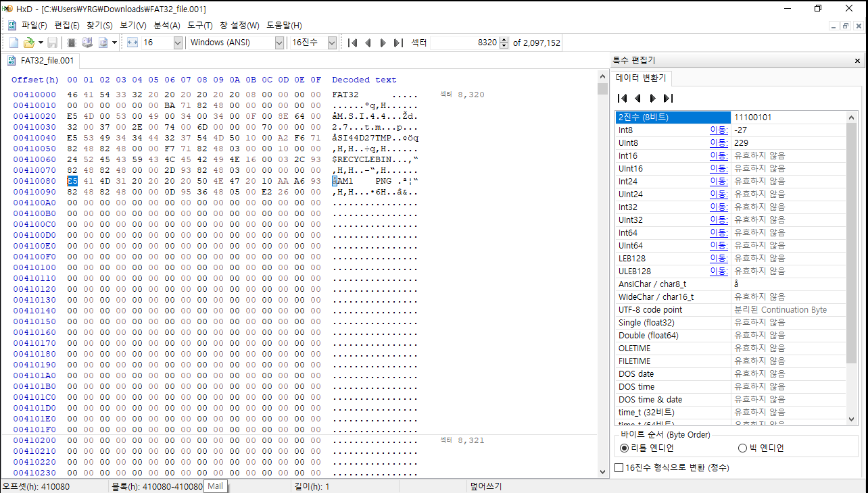Step to previous byte in data inspector
868x493 pixels.
pyautogui.click(x=637, y=98)
